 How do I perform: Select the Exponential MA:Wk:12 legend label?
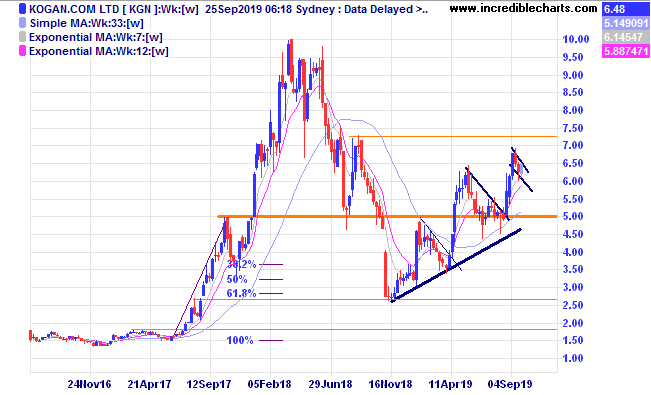click(x=99, y=52)
